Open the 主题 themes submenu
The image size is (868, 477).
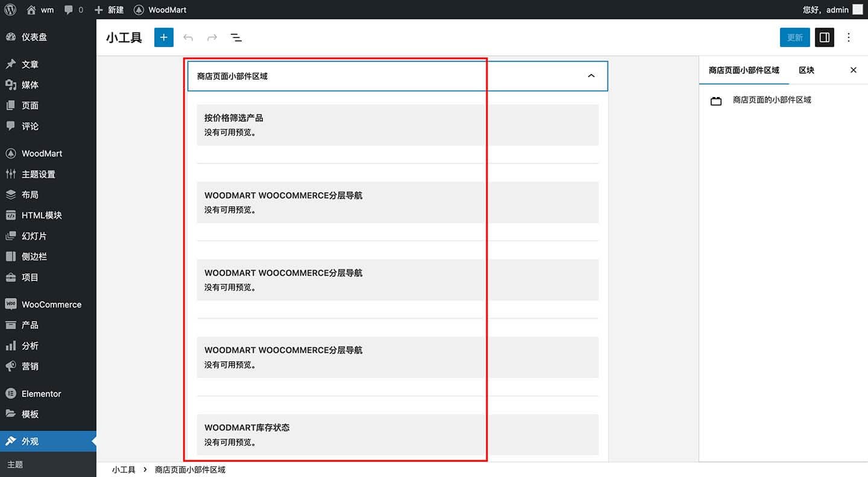[x=15, y=465]
